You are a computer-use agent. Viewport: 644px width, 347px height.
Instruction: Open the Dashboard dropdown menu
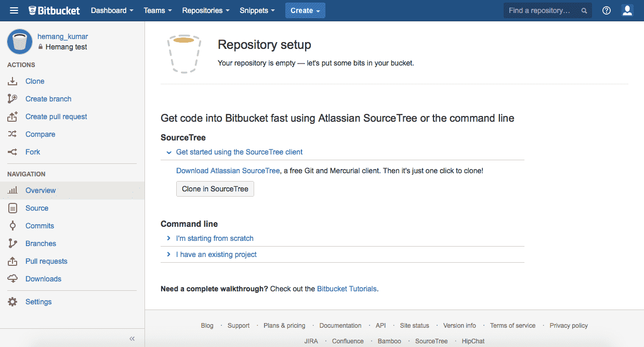click(112, 10)
